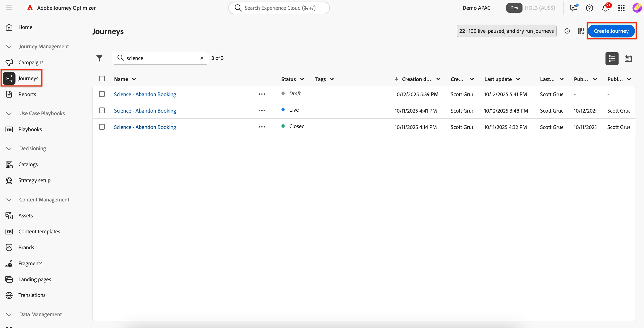Open the apps switcher grid
The image size is (644, 328).
coord(621,8)
